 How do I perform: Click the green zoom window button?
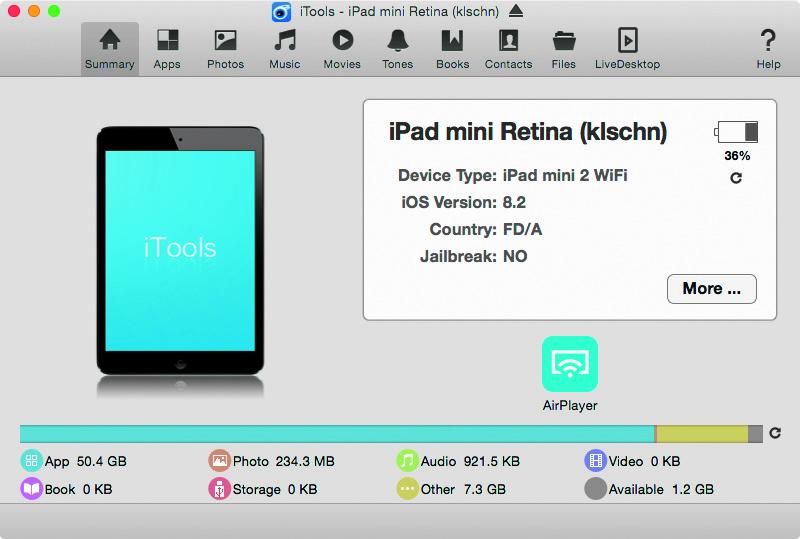point(54,11)
